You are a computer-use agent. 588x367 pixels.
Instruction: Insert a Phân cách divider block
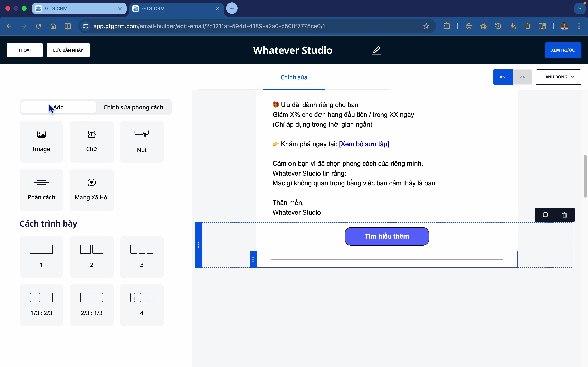point(41,190)
